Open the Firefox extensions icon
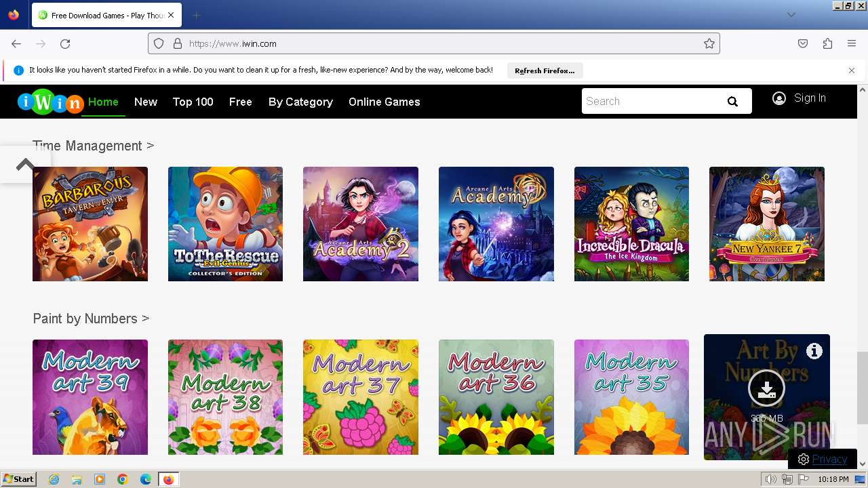The width and height of the screenshot is (868, 488). pyautogui.click(x=827, y=43)
